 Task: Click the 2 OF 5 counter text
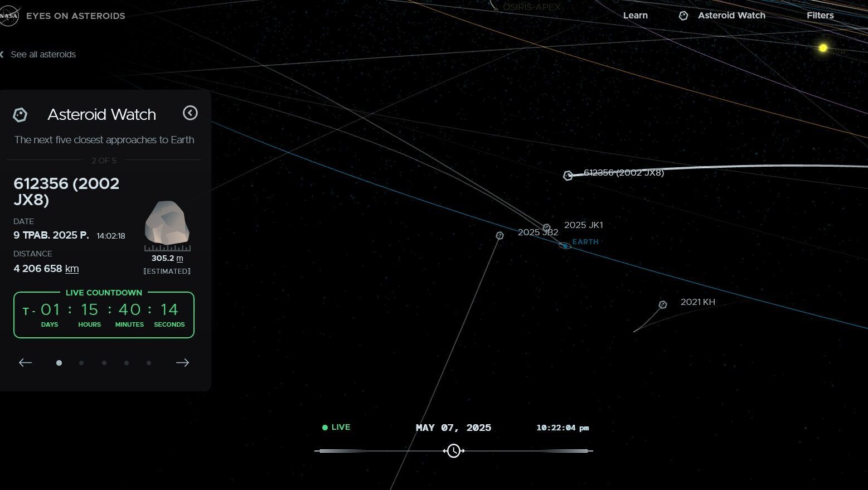[x=104, y=161]
